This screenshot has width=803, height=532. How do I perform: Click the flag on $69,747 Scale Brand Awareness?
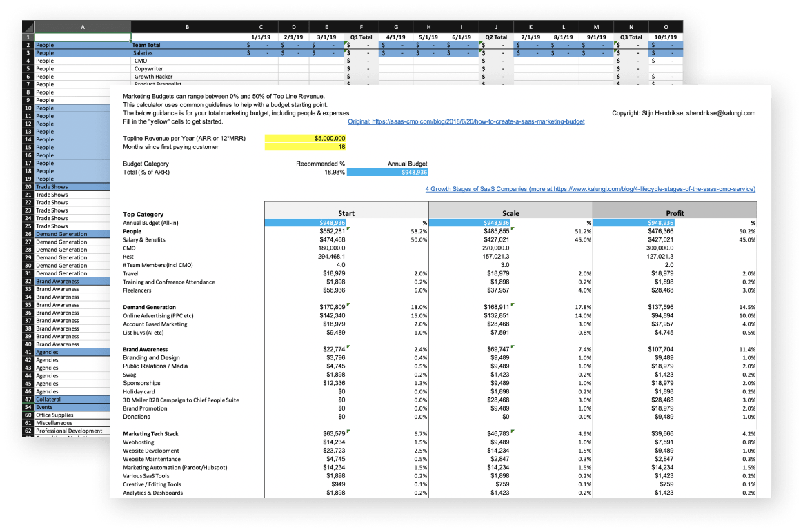tap(513, 346)
